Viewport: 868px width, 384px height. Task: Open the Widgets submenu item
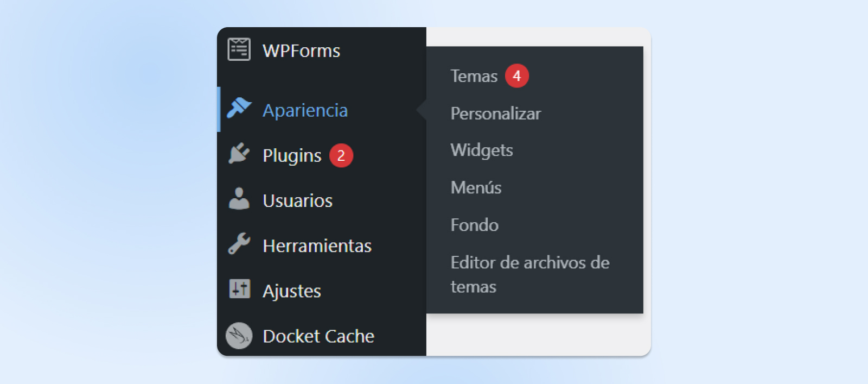click(x=481, y=150)
